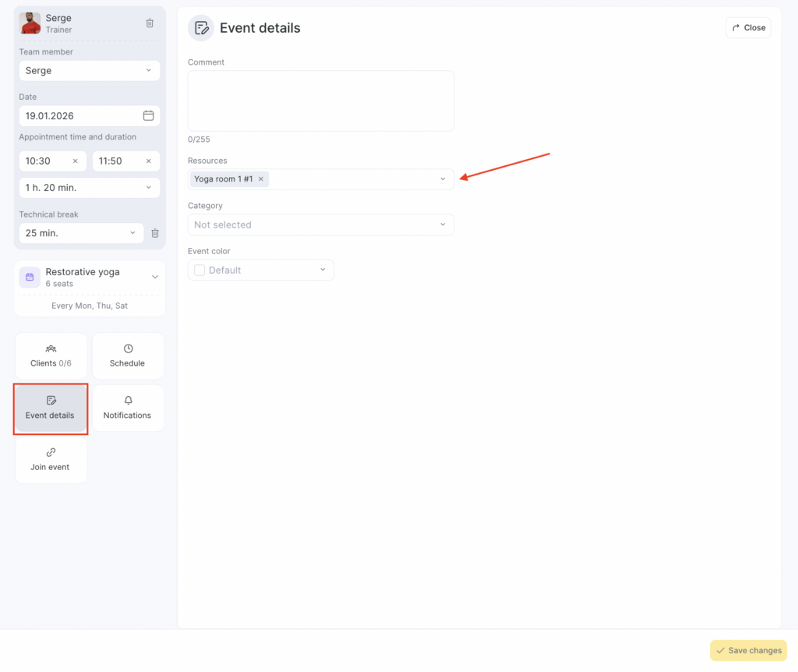Switch to the Schedule tab

click(x=128, y=356)
